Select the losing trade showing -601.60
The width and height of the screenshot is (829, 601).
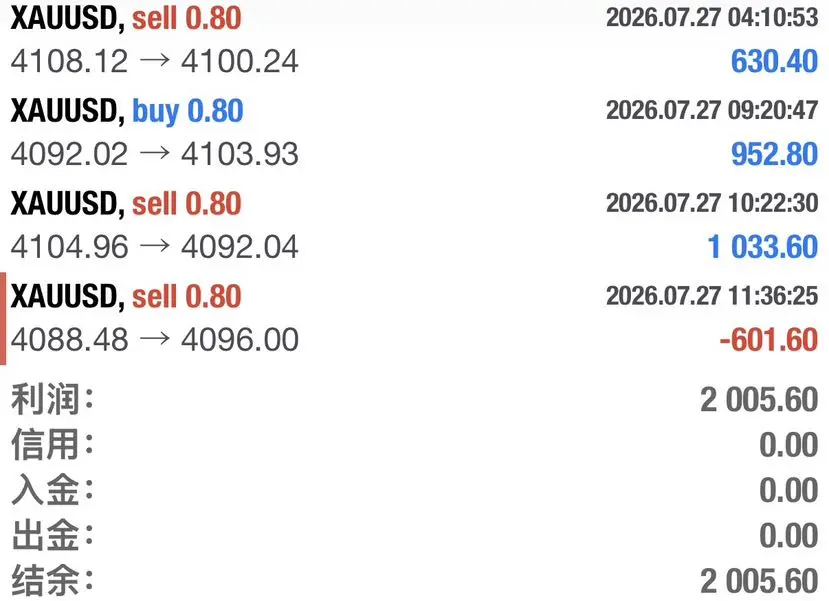tap(414, 318)
